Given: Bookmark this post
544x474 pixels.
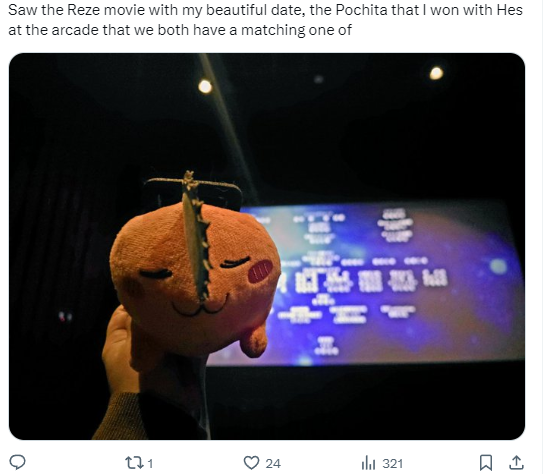Looking at the screenshot, I should [486, 463].
